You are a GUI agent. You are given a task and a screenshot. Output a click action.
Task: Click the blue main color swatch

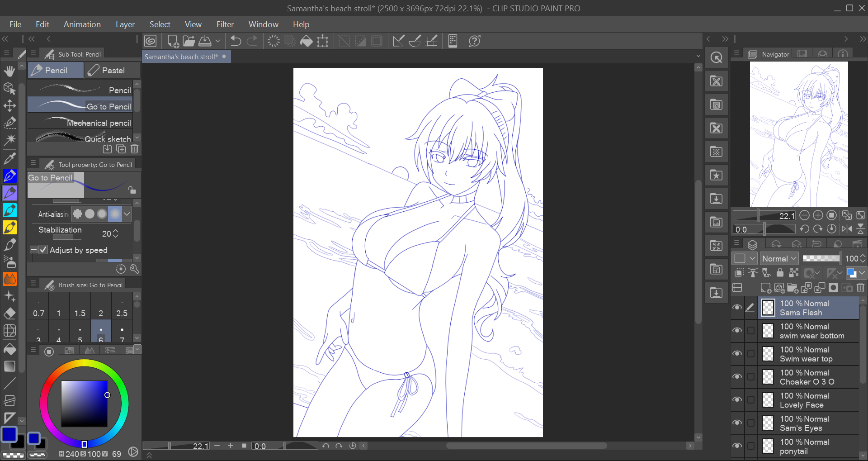click(x=9, y=434)
